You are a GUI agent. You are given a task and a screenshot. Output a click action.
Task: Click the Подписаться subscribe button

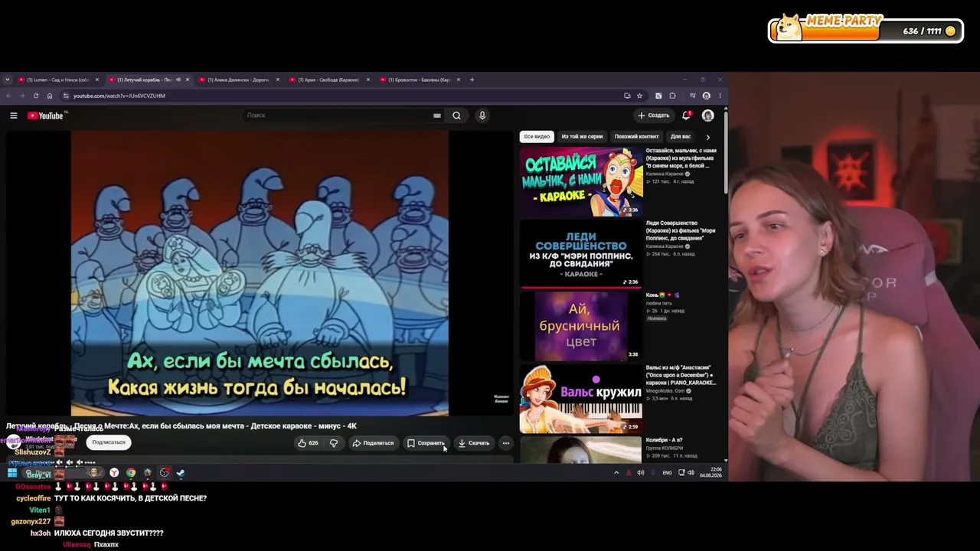[x=109, y=442]
